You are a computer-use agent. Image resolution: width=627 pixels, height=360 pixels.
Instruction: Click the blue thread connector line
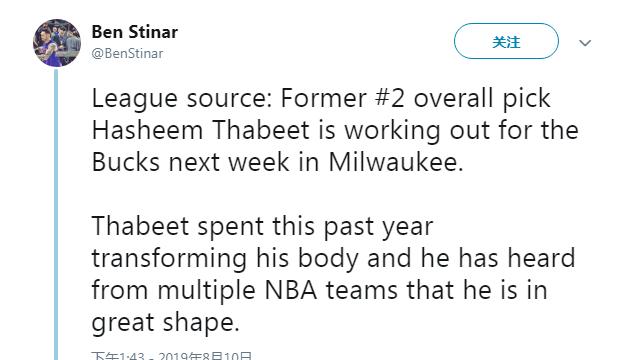point(56,214)
